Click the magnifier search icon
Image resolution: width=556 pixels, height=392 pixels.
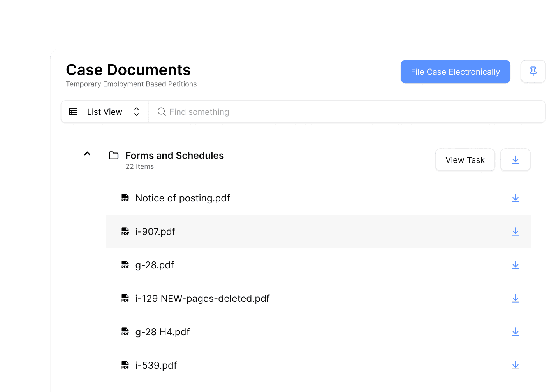(x=162, y=112)
